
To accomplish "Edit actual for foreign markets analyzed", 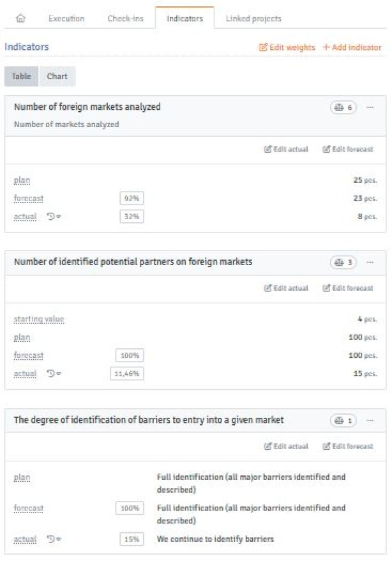I will click(x=286, y=150).
